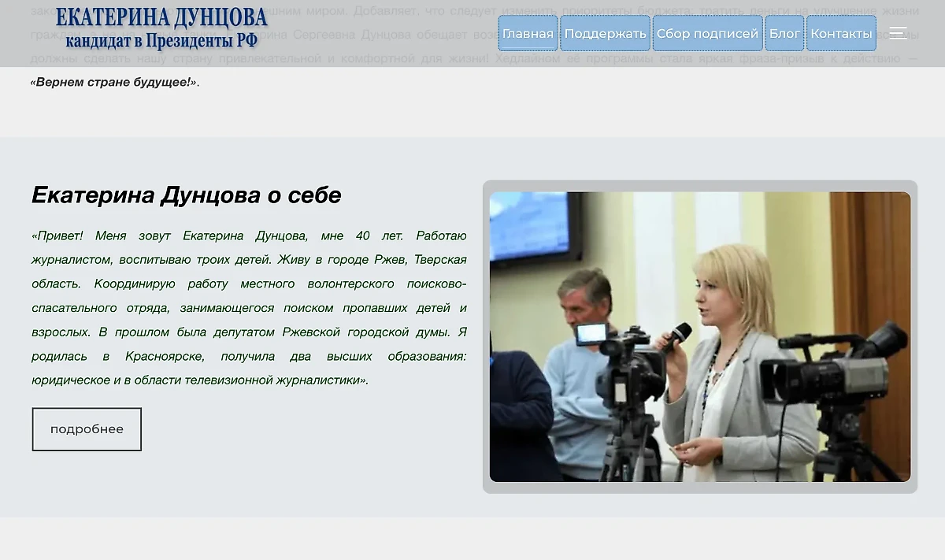Click the heading 'Екатерина Дунцова о себе'
Viewport: 945px width, 560px height.
187,195
